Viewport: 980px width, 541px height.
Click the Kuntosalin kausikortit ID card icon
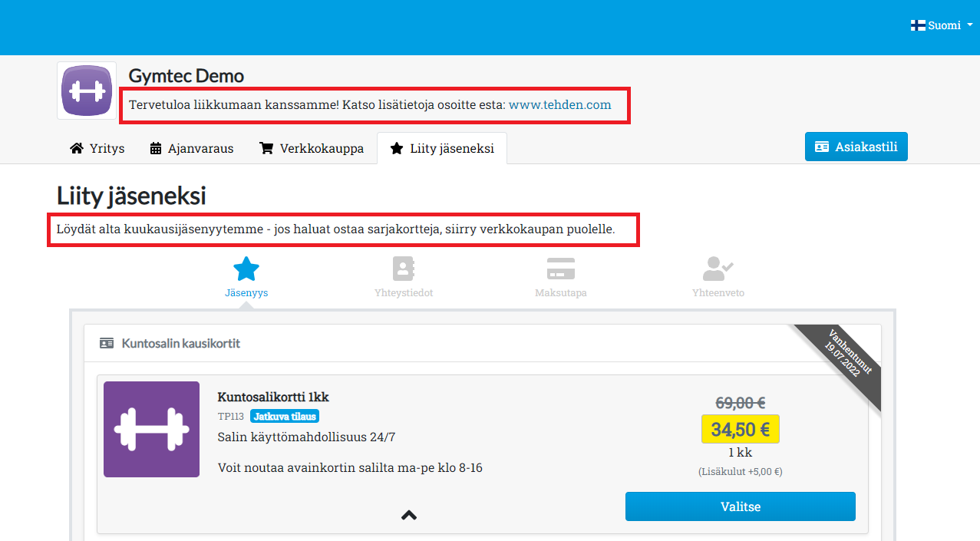click(107, 343)
